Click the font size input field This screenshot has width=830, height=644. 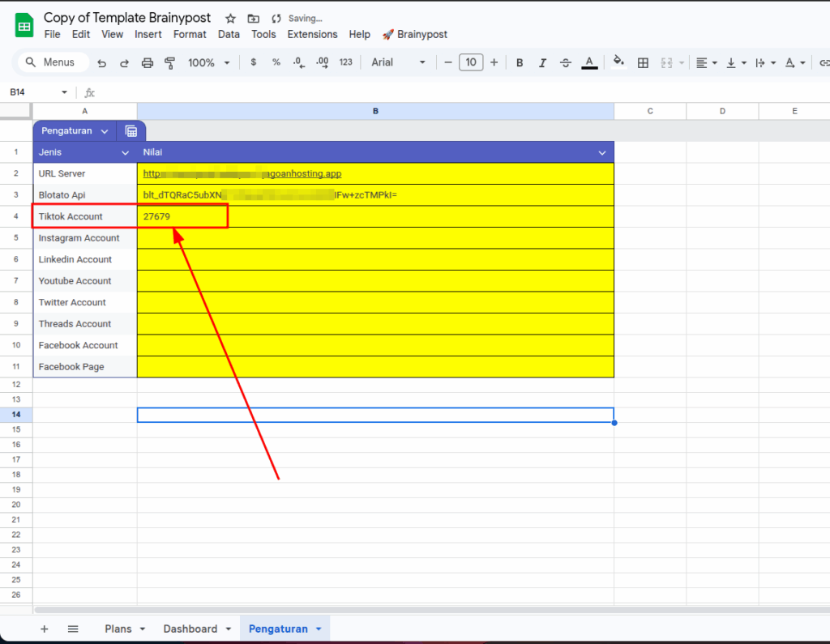pos(471,62)
